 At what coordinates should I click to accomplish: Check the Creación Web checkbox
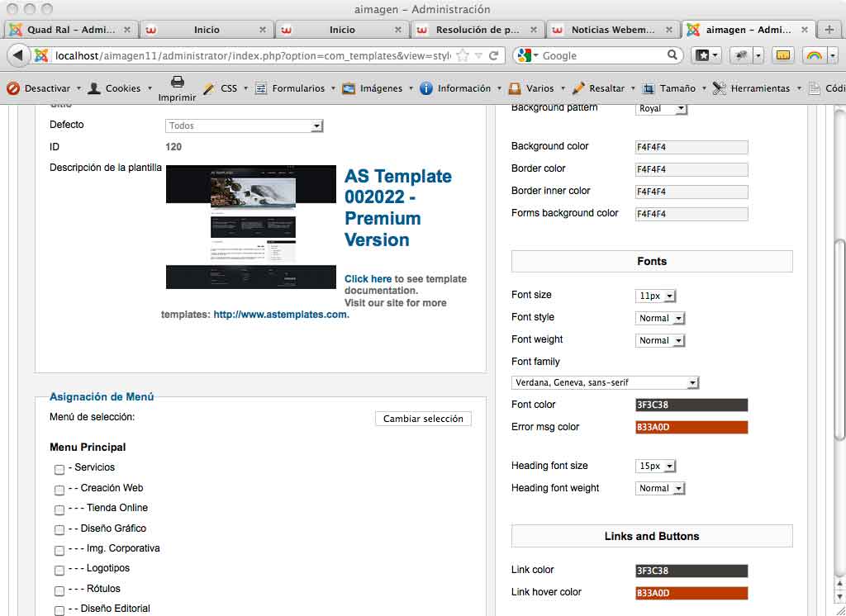[x=59, y=490]
